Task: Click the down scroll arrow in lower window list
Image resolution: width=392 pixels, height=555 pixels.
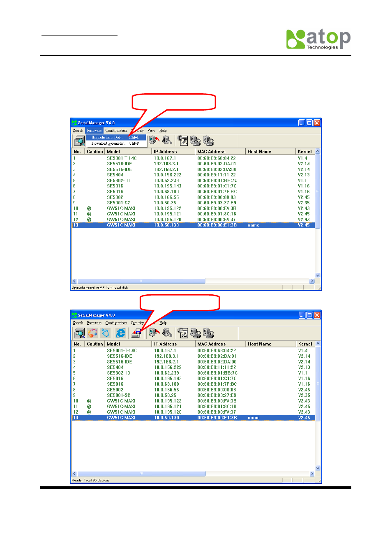Action: (317, 468)
